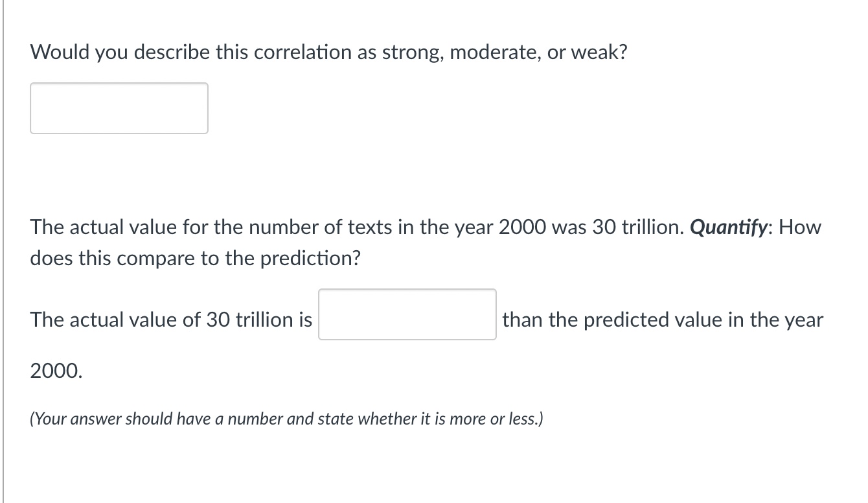The width and height of the screenshot is (868, 503).
Task: Click the correlation strength answer box
Action: pos(119,108)
